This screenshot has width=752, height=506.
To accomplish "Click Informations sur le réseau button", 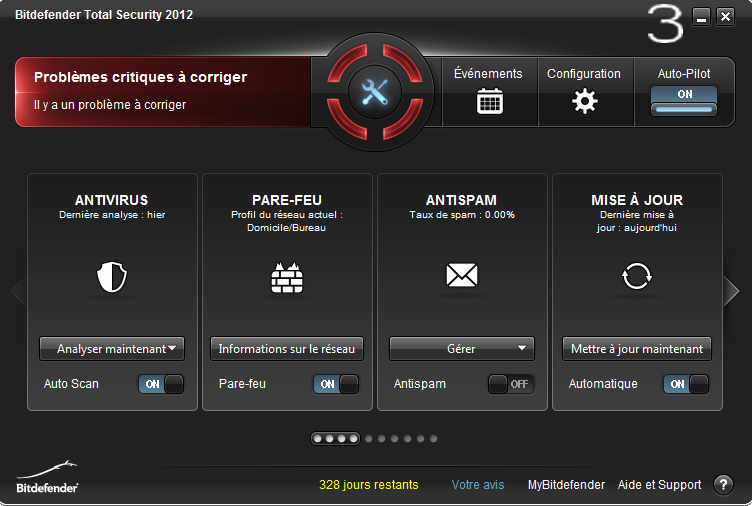I will pos(287,349).
